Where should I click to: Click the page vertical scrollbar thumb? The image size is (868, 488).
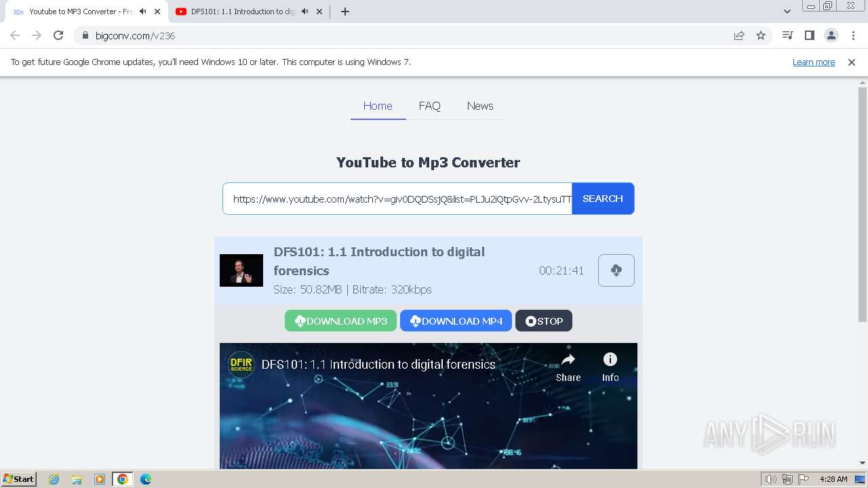863,205
